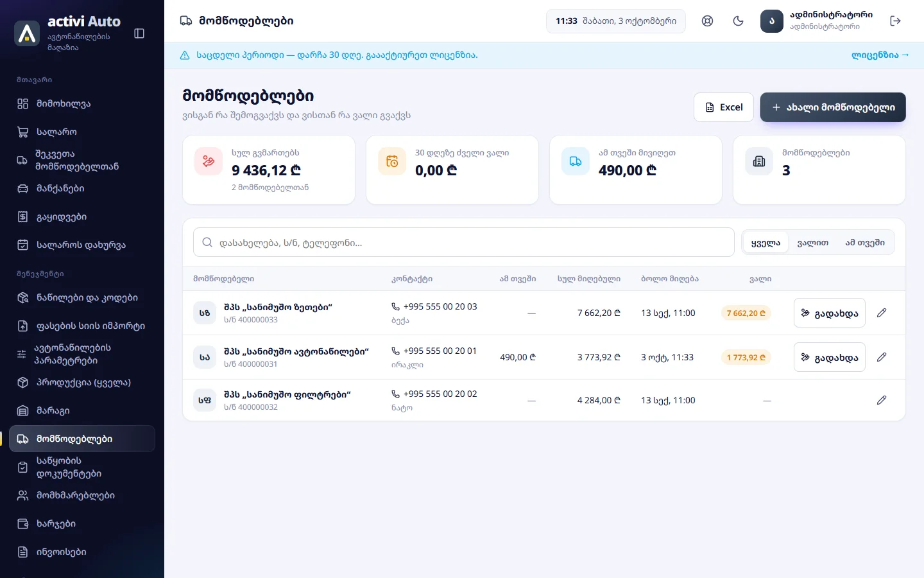Viewport: 924px width, 578px height.
Task: Click the building icon in მომწოდებლები count card
Action: [x=759, y=161]
